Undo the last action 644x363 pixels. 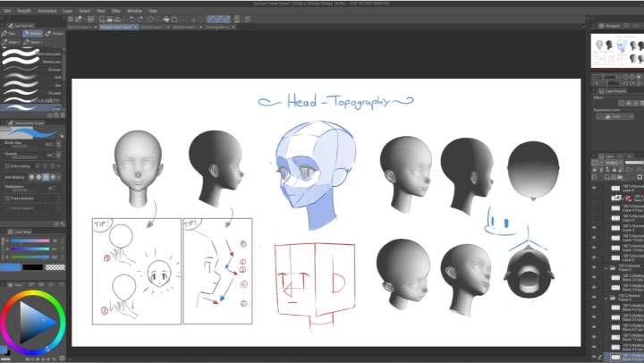131,19
